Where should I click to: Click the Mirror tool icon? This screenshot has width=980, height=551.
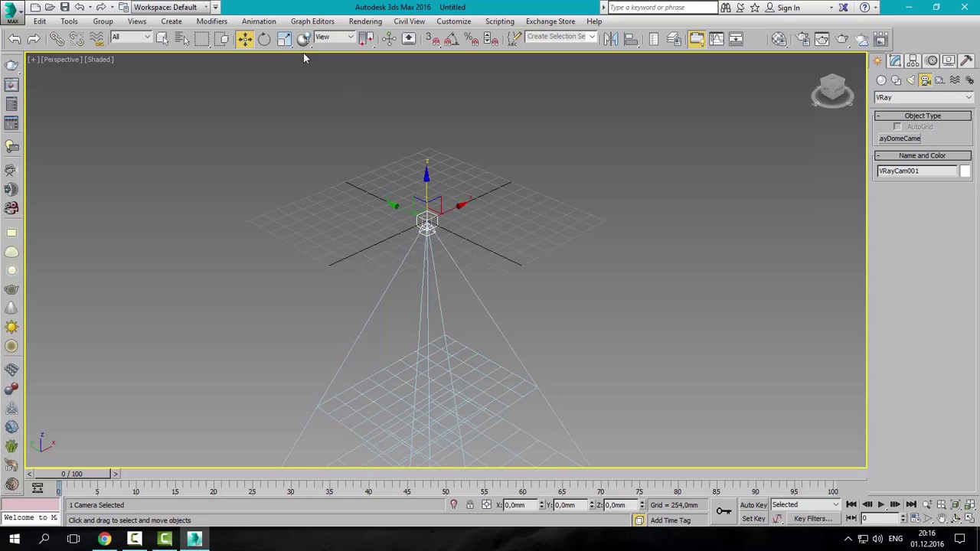pyautogui.click(x=611, y=39)
